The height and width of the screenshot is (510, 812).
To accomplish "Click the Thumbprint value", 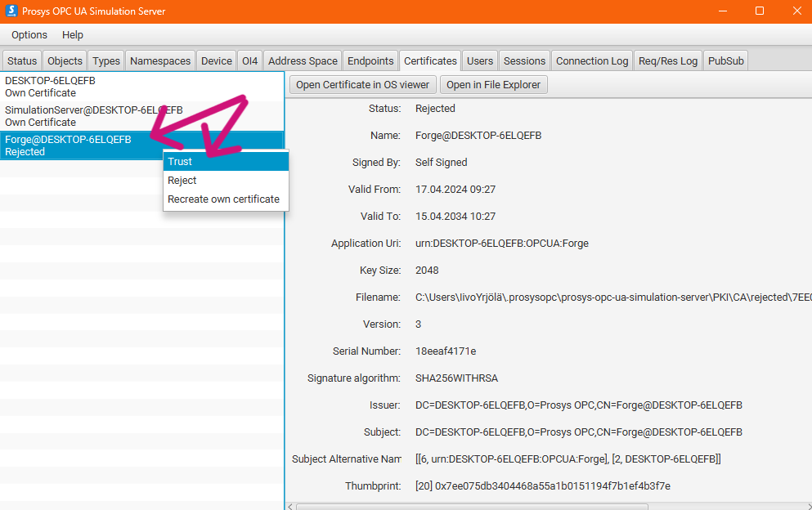I will (543, 485).
